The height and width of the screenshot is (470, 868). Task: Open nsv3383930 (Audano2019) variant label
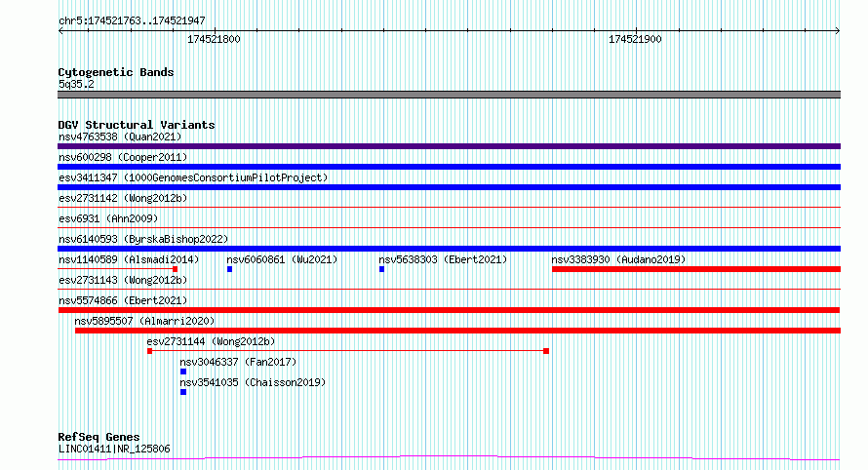click(x=618, y=259)
